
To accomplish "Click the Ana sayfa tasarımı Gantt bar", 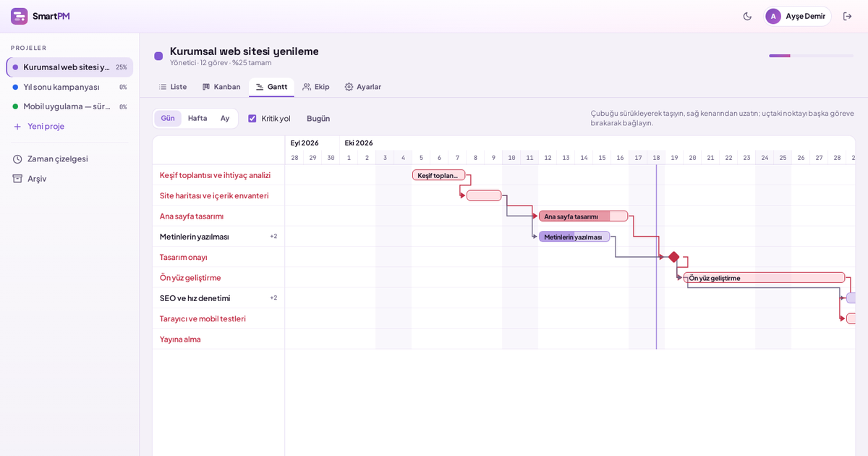I will [x=583, y=216].
